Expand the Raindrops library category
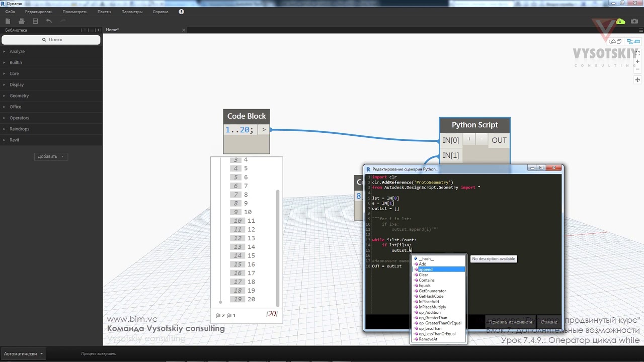Image resolution: width=644 pixels, height=362 pixels. (51, 129)
